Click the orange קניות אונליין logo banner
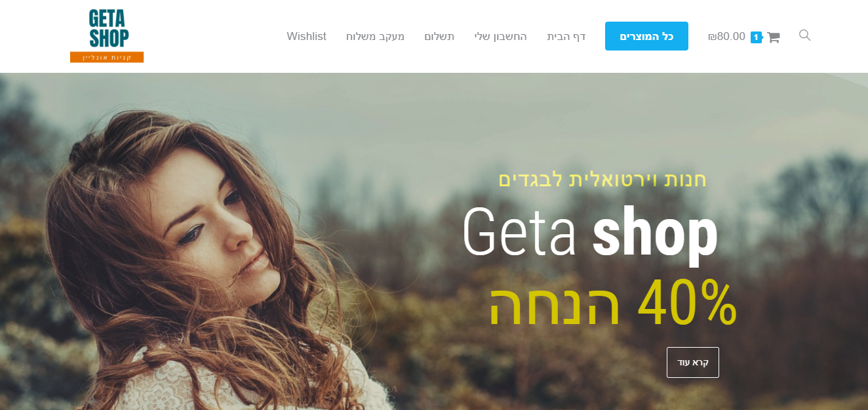 coord(107,57)
